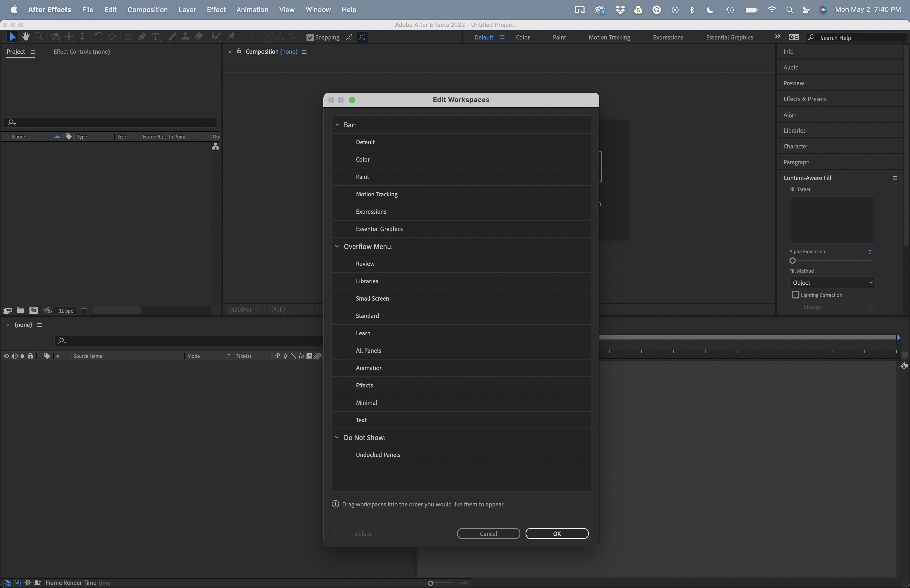Collapse the Bar section in Edit Workspaces
The image size is (910, 588).
point(338,124)
